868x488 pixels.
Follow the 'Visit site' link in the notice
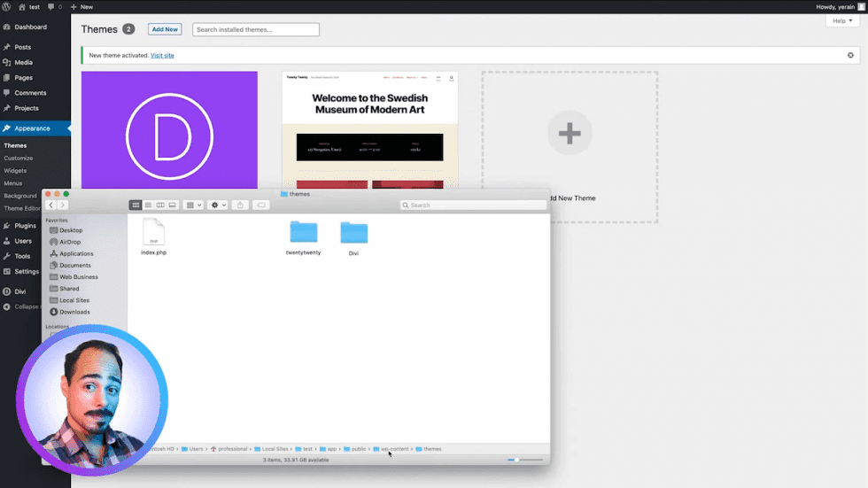[162, 55]
